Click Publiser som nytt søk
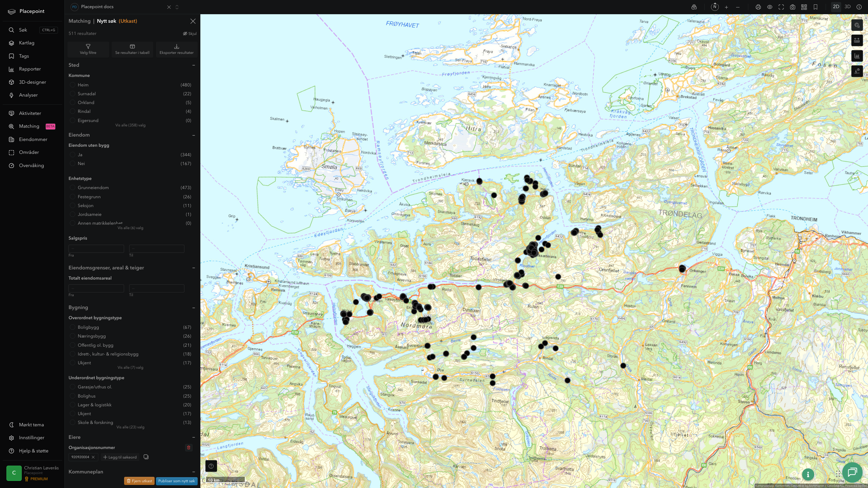 coord(177,481)
